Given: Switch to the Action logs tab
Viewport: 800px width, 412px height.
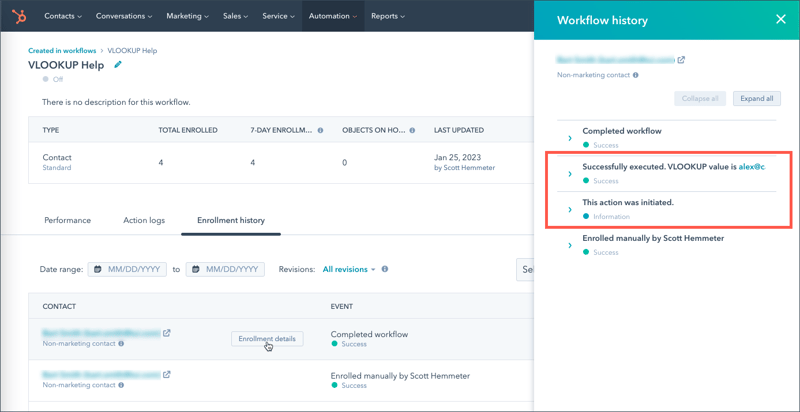Looking at the screenshot, I should pos(144,220).
